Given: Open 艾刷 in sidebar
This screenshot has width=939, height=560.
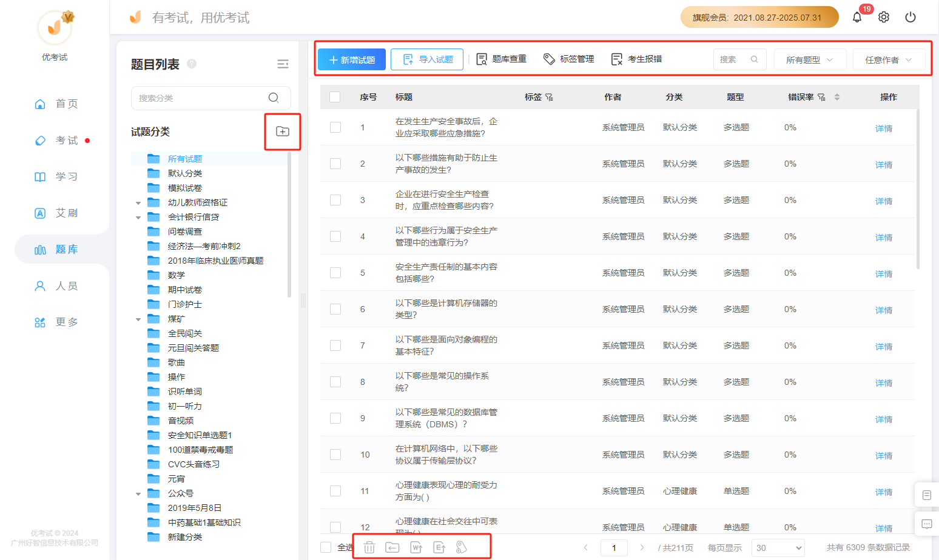Looking at the screenshot, I should (56, 213).
